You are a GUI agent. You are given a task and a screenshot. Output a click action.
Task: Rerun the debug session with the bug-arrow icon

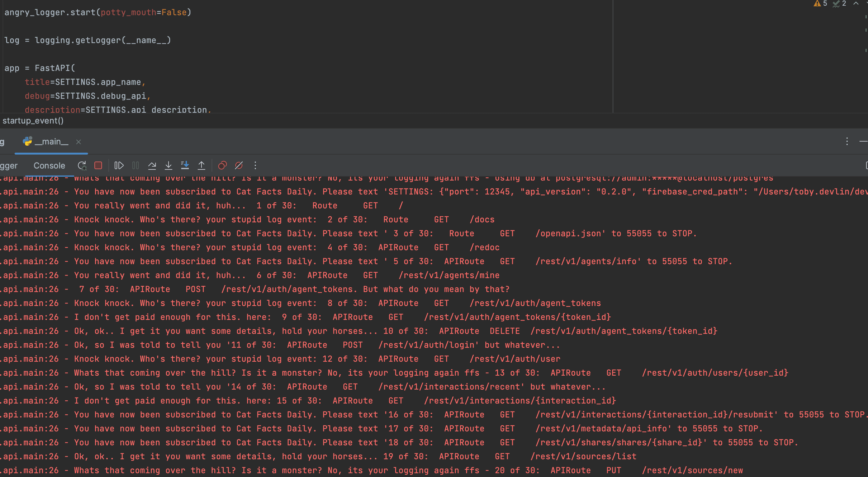82,165
